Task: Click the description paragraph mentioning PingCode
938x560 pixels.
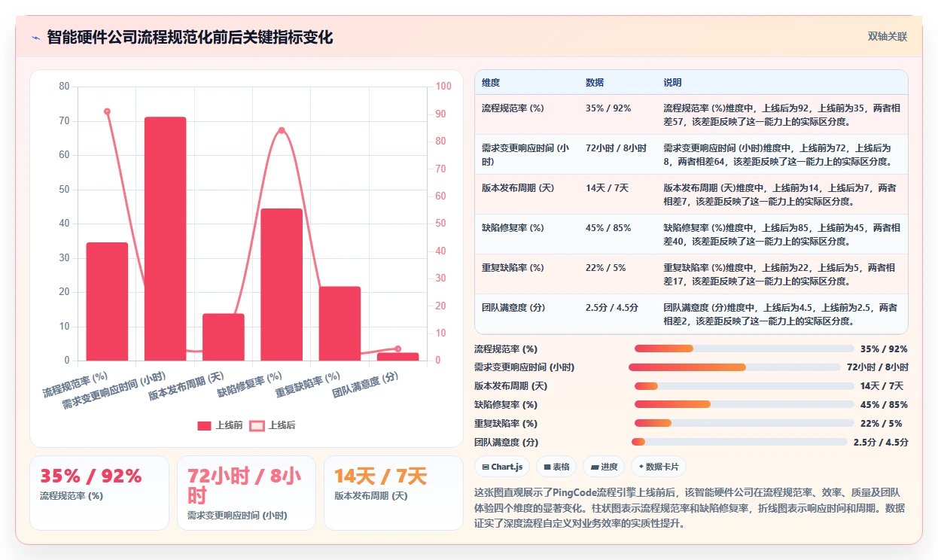Action: [691, 508]
